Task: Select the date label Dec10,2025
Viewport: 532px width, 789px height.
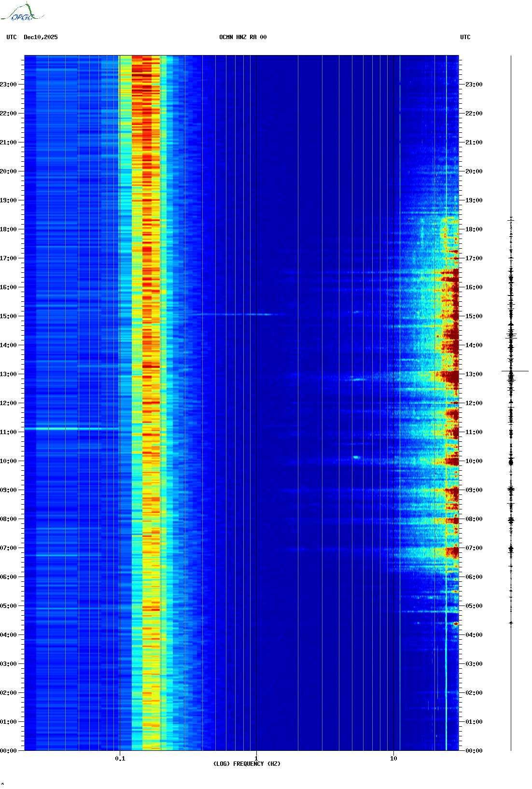Action: coord(41,37)
